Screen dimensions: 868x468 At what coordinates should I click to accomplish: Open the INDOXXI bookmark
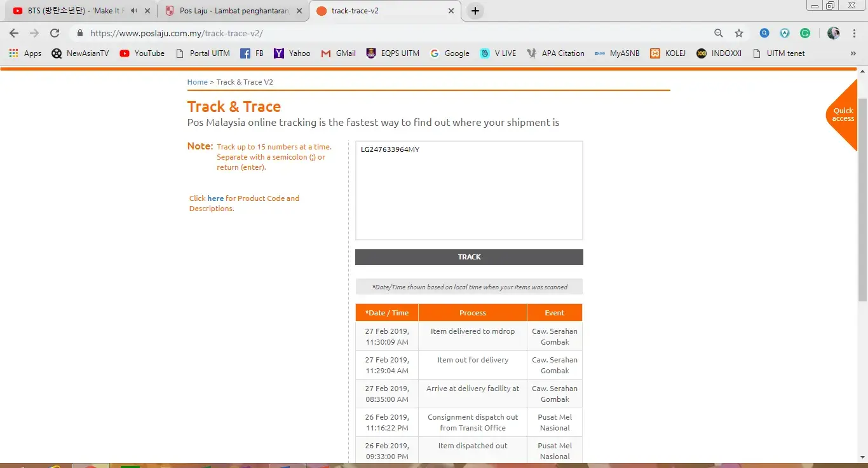tap(719, 53)
